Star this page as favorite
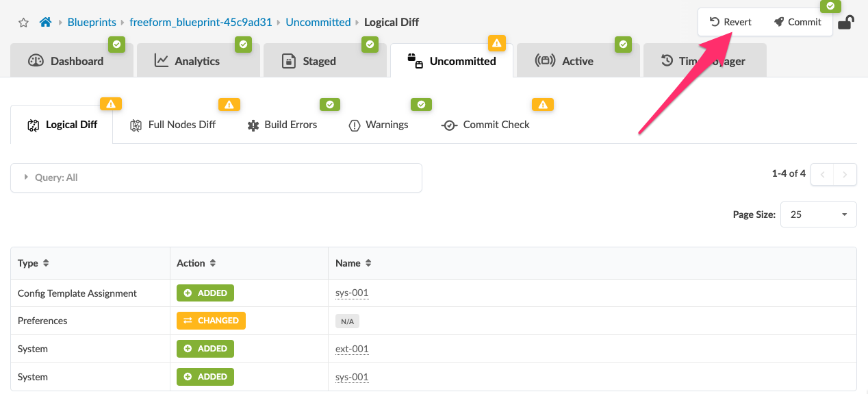 tap(23, 23)
